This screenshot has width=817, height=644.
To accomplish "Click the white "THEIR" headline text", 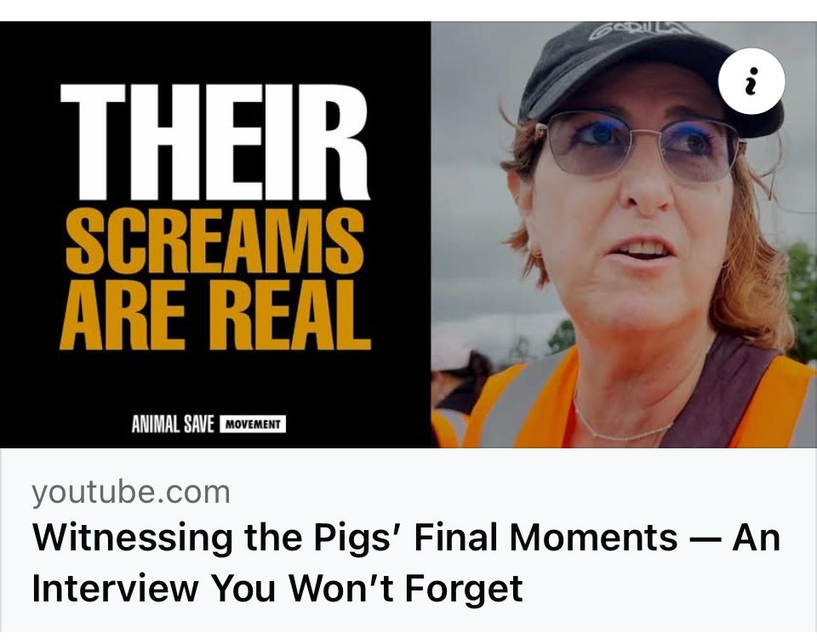I will 215,142.
